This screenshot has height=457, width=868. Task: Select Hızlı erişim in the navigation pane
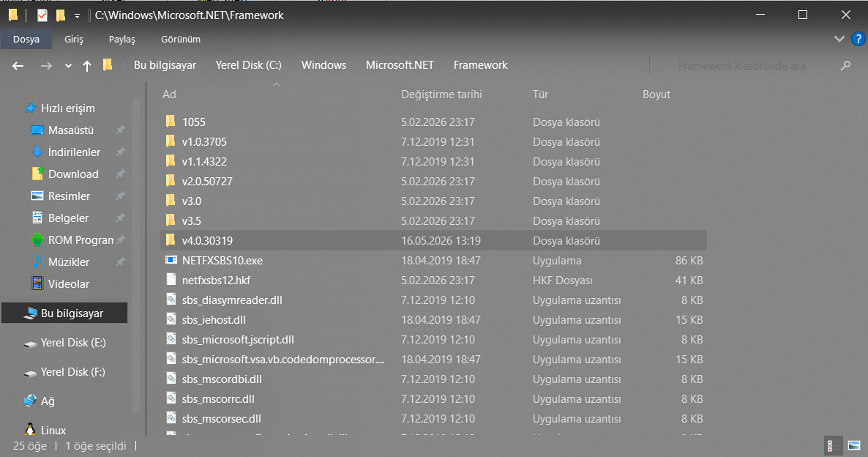tap(67, 108)
